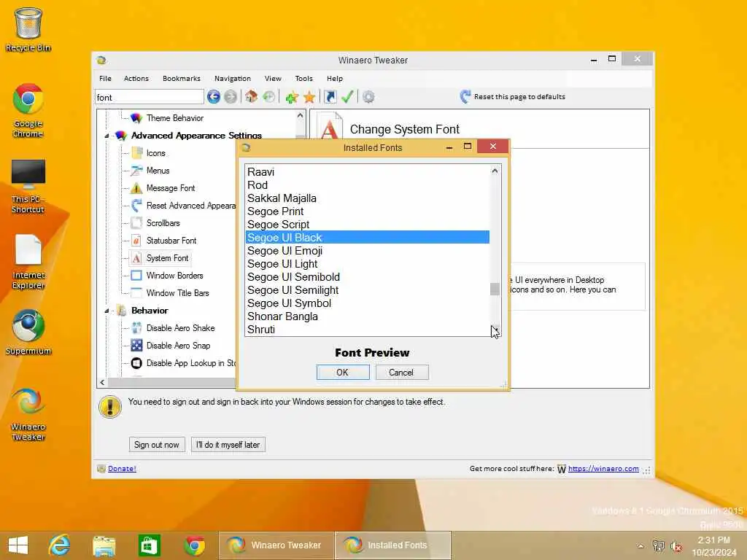
Task: Click the refresh globe icon in toolbar
Action: (268, 97)
